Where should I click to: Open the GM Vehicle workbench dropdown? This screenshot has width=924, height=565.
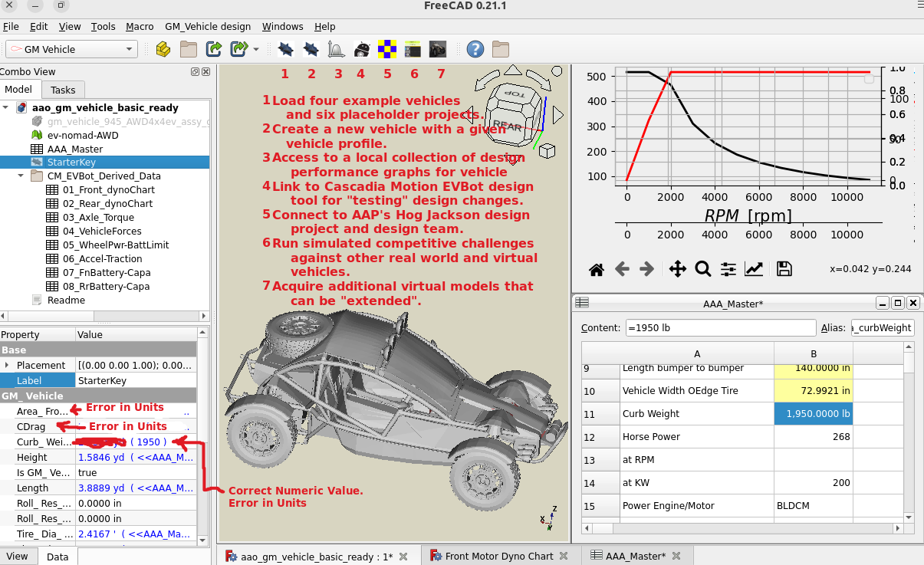pyautogui.click(x=71, y=49)
